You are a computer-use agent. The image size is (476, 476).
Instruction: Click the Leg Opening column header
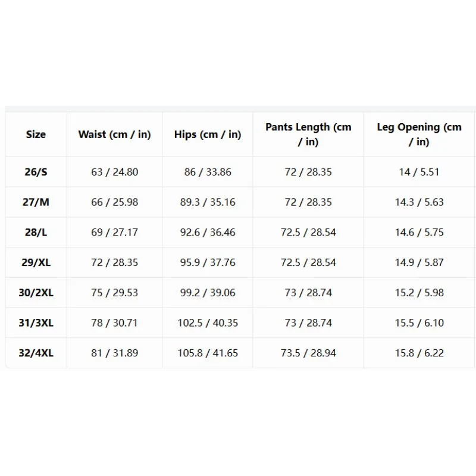(x=419, y=134)
